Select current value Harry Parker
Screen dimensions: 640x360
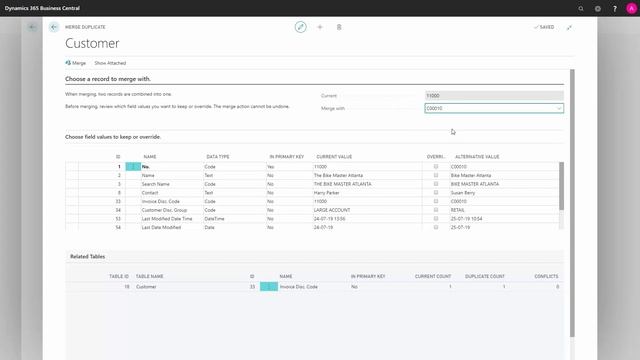pyautogui.click(x=326, y=193)
